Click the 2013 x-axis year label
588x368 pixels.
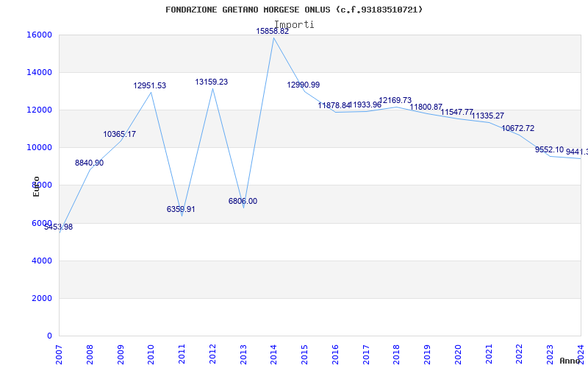[x=243, y=353]
